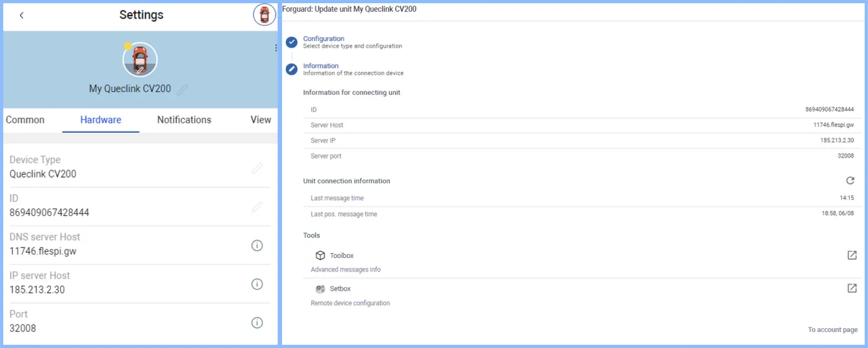Click the Setbox gears icon
Image resolution: width=868 pixels, height=348 pixels.
321,289
